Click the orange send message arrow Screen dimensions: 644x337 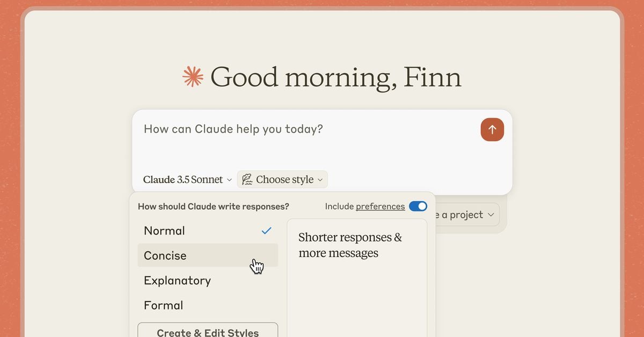click(492, 129)
